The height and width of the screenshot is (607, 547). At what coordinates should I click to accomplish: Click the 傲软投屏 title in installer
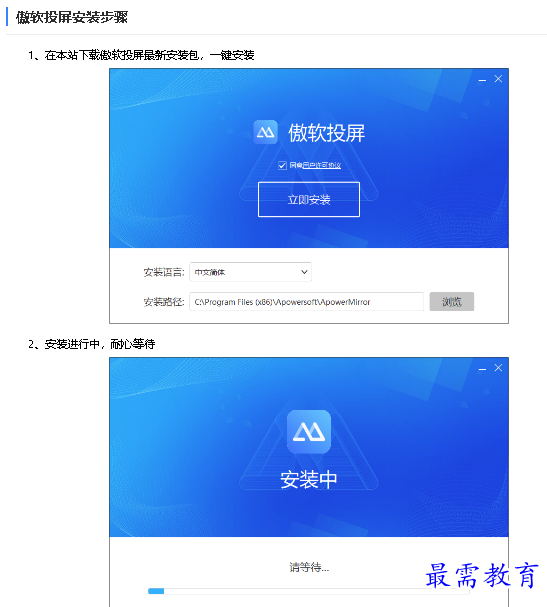[x=326, y=133]
